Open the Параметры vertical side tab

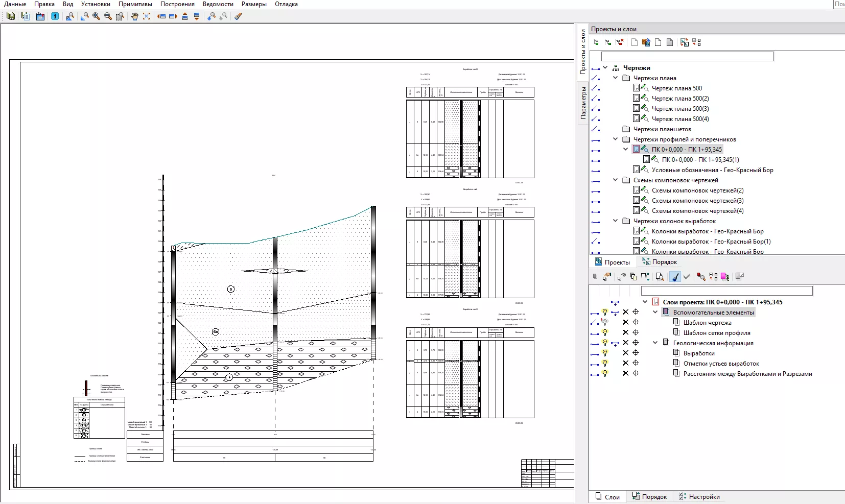pyautogui.click(x=583, y=103)
